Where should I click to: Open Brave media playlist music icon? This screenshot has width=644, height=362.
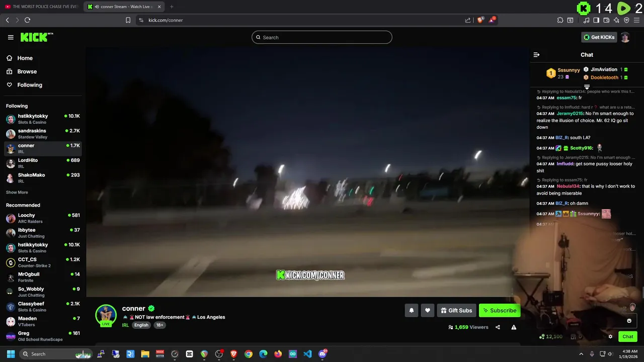pyautogui.click(x=586, y=20)
